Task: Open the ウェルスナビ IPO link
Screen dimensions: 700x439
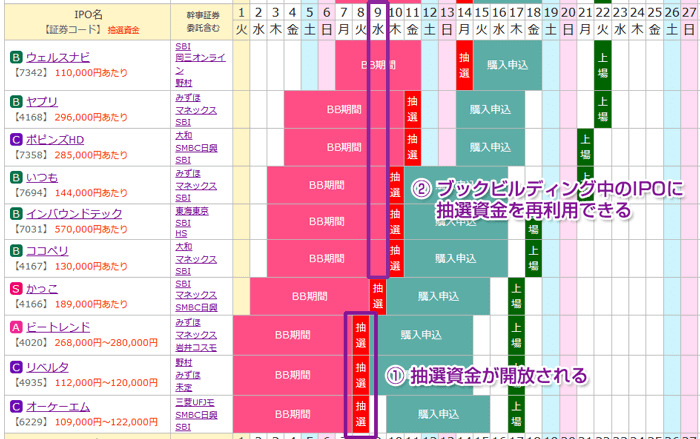Action: [x=58, y=57]
